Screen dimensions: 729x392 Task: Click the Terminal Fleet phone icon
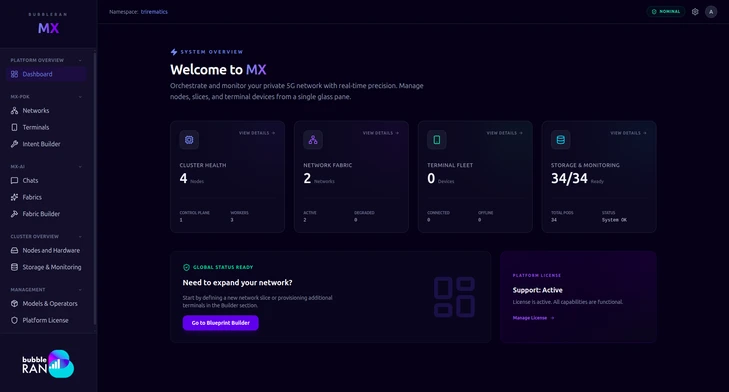[x=437, y=140]
